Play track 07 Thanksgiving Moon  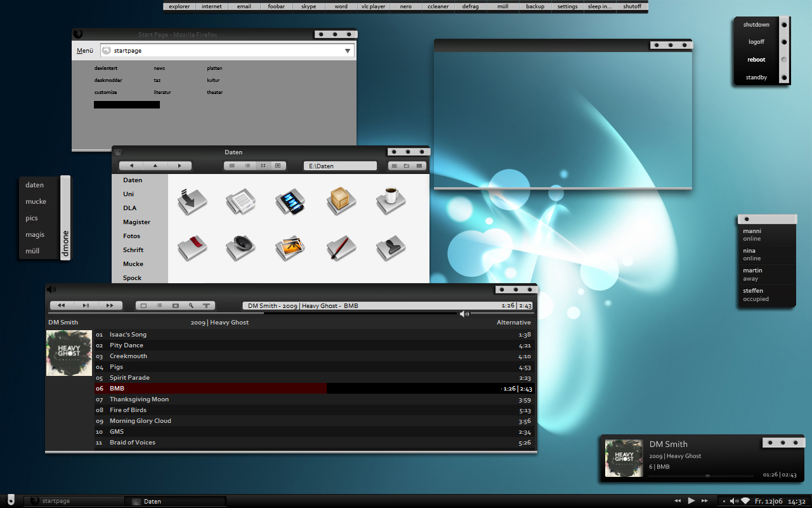tap(314, 399)
